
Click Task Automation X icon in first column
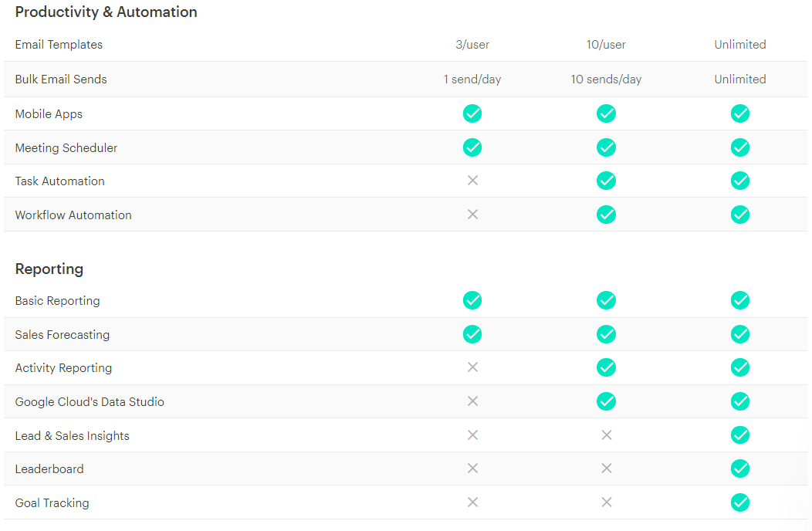point(472,181)
